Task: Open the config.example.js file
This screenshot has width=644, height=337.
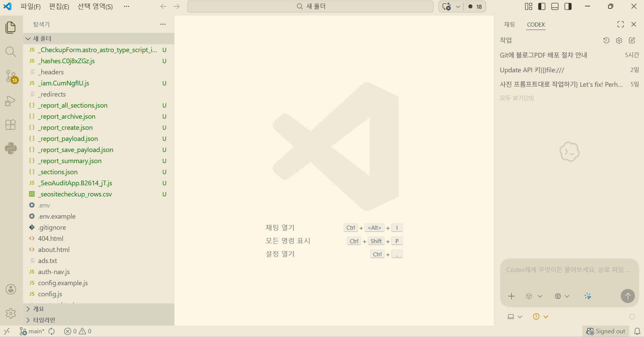Action: click(x=99, y=283)
